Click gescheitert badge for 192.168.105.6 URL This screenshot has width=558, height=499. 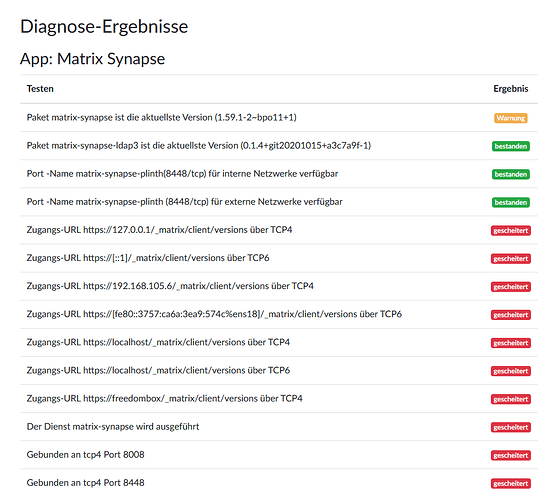(511, 287)
